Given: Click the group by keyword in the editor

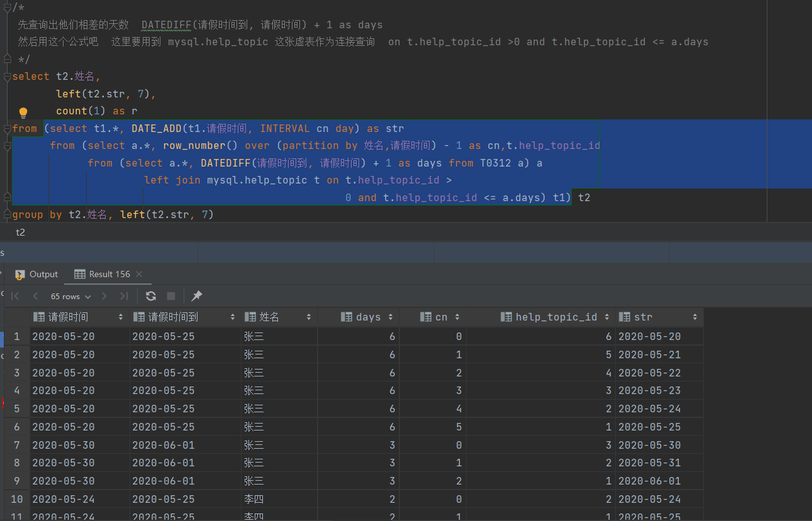Looking at the screenshot, I should pyautogui.click(x=37, y=215).
